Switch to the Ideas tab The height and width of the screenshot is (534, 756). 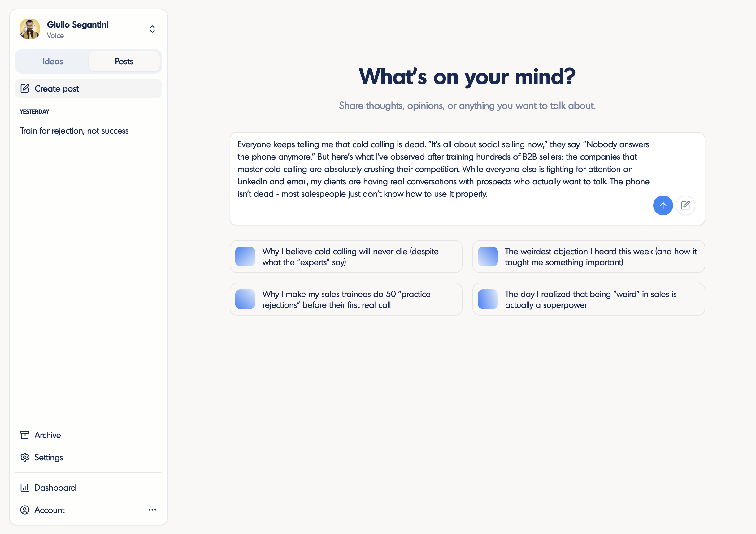click(x=53, y=62)
